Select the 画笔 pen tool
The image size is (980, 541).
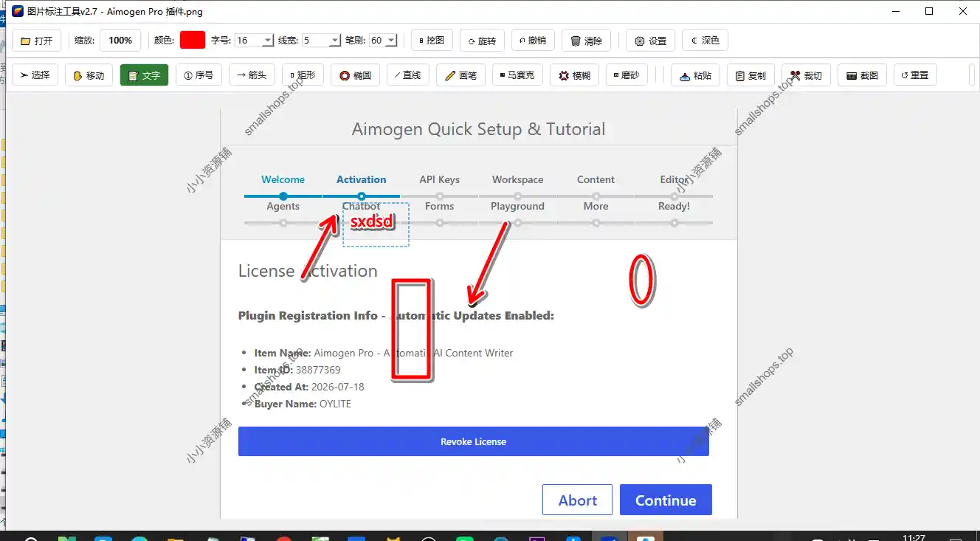[461, 75]
